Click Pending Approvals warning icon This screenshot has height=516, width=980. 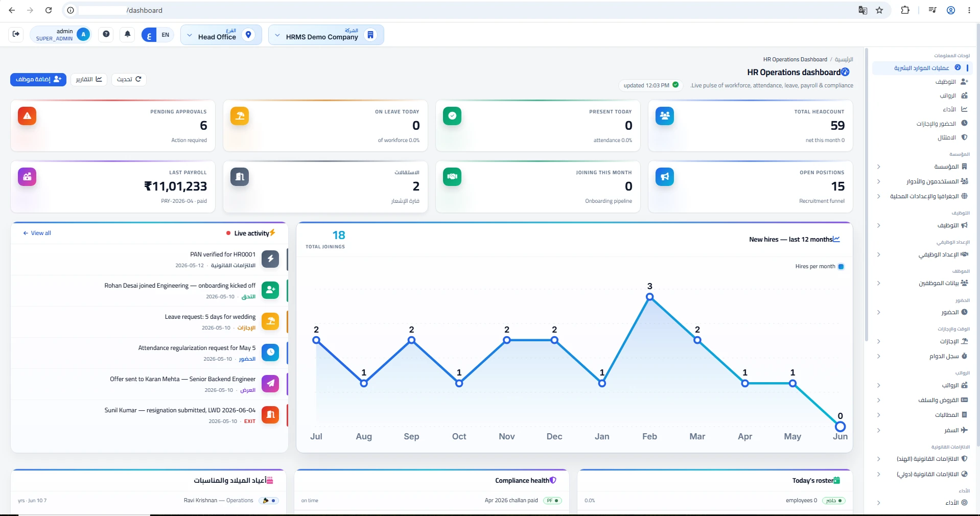[x=27, y=116]
